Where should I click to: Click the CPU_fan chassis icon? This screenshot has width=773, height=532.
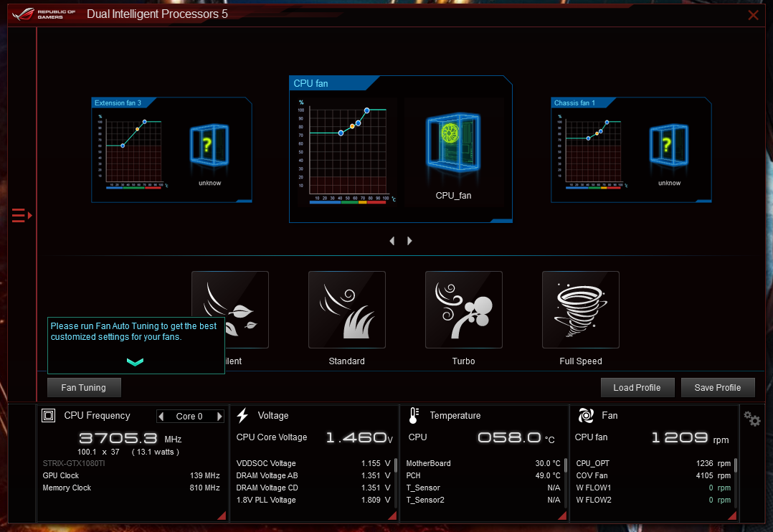[453, 143]
